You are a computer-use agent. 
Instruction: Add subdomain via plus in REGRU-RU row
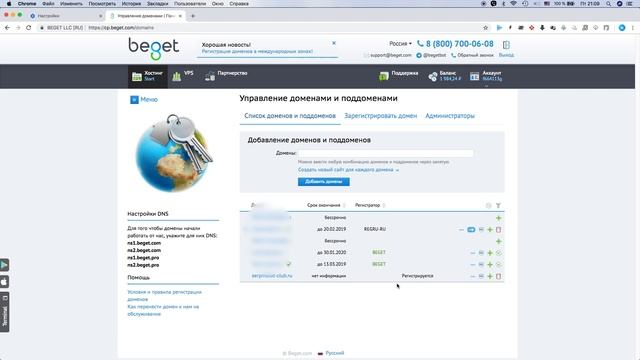tap(490, 230)
